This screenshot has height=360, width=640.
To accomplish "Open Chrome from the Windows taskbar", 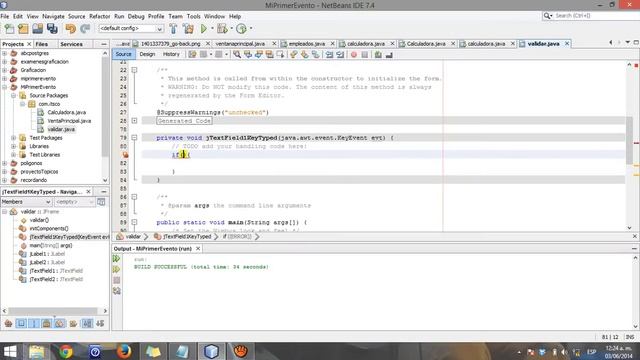I will (x=65, y=351).
